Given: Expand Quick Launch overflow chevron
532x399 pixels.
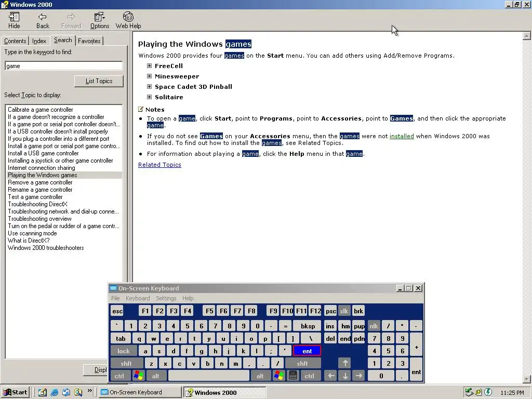Looking at the screenshot, I should 89,391.
